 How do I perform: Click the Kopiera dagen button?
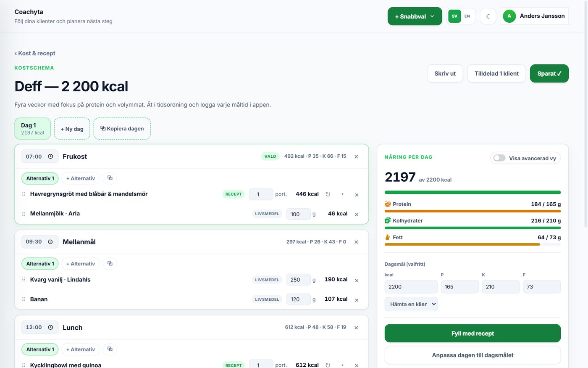(122, 129)
